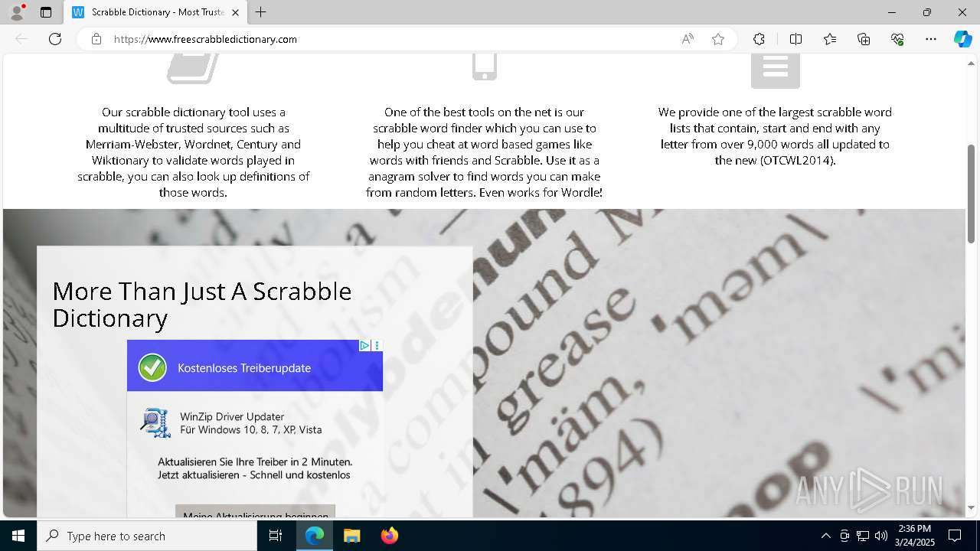Screen dimensions: 980x551
Task: Click the Meine Aktualisierung beginnen button
Action: 255,512
